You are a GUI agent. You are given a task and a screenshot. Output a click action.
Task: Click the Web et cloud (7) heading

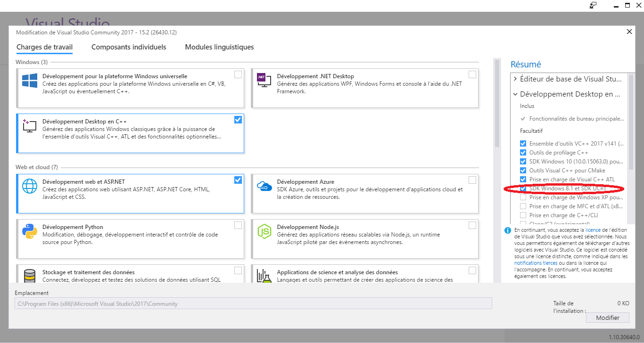point(37,167)
